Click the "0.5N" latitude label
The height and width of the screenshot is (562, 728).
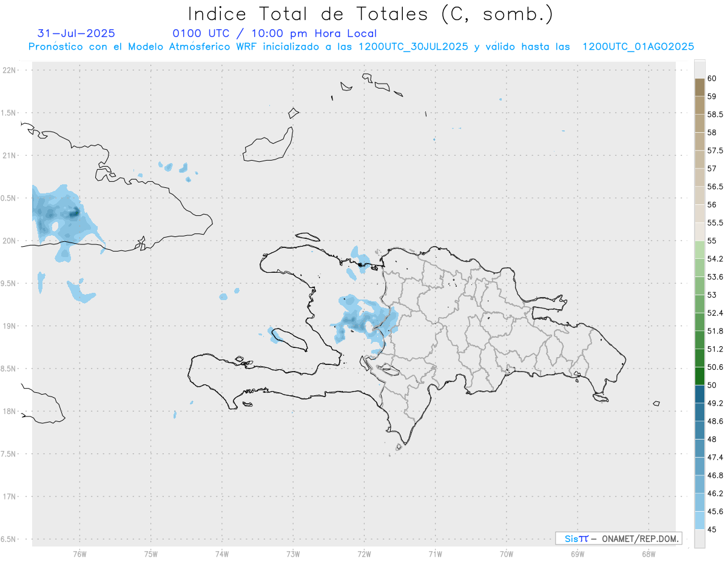coord(8,198)
